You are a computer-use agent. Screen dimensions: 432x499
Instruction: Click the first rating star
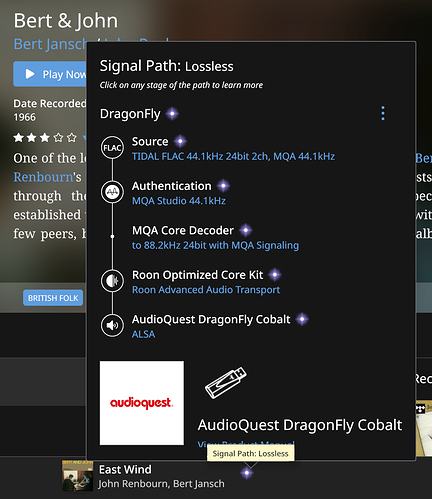pos(18,137)
